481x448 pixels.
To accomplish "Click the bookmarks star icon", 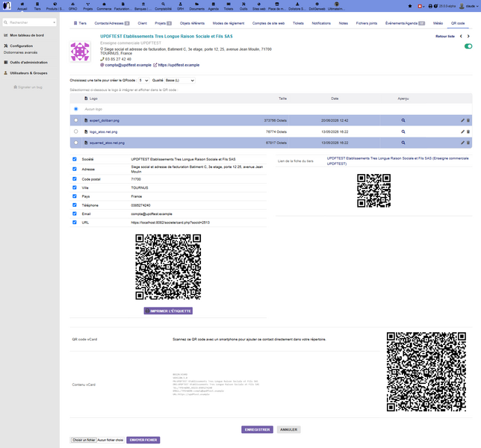I will 410,6.
